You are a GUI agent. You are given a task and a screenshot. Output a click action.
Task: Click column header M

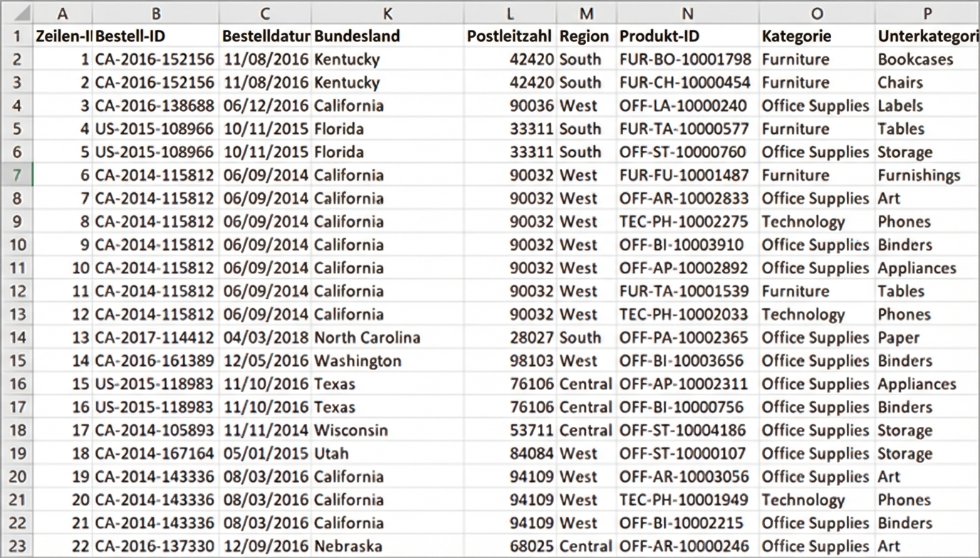click(586, 13)
